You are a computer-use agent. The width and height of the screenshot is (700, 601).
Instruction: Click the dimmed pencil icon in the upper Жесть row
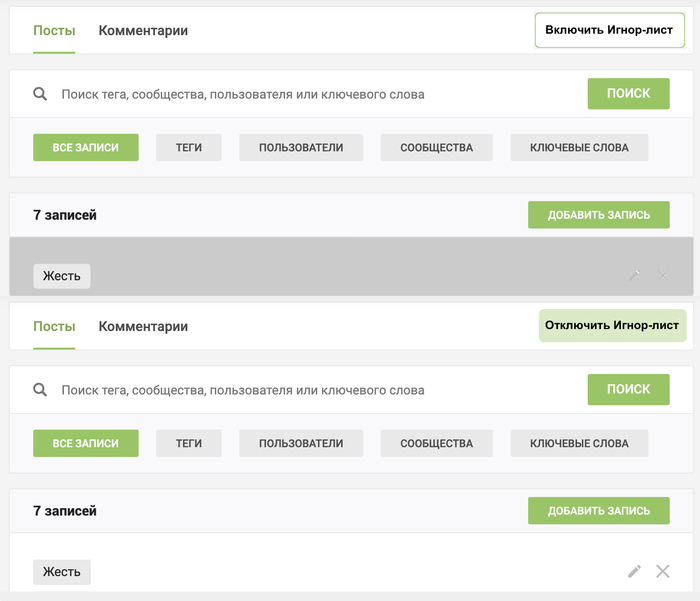point(634,275)
